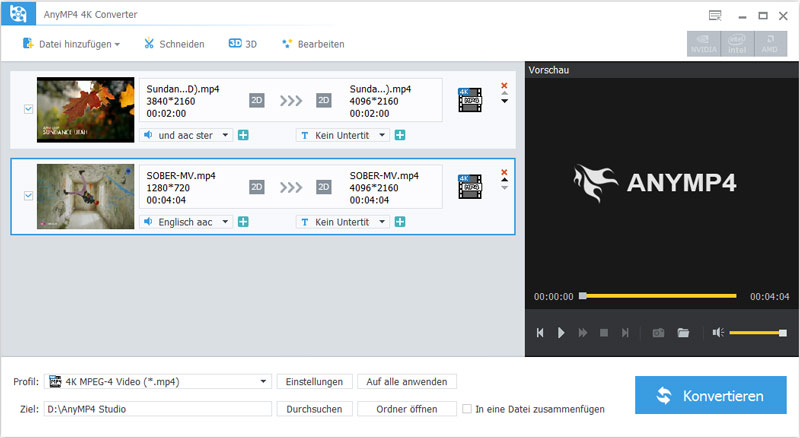800x438 pixels.
Task: Skip to next clip in preview
Action: click(625, 333)
